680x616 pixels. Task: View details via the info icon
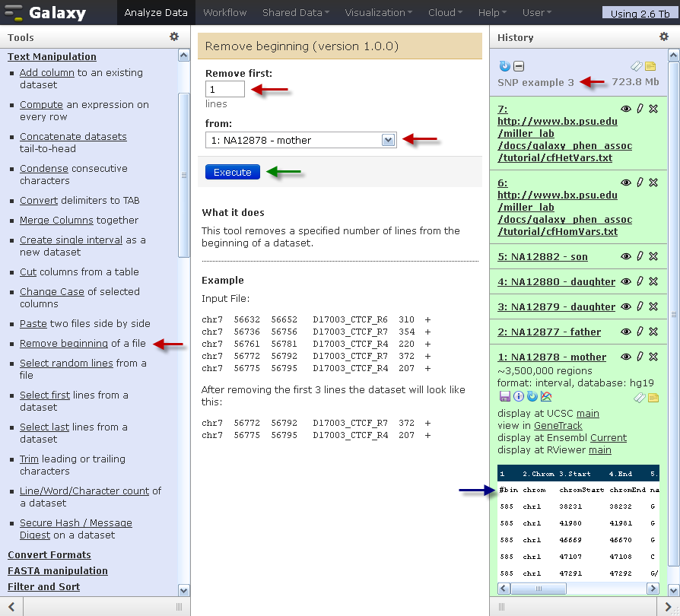(x=518, y=396)
